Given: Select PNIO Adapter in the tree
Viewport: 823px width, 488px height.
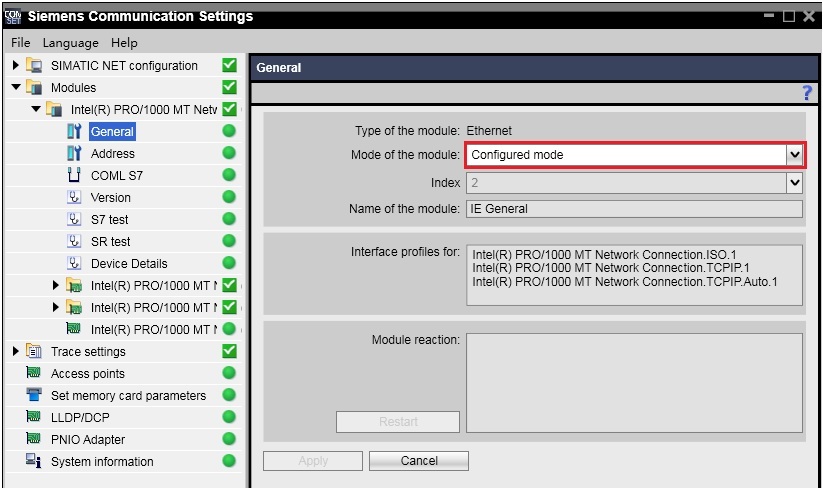Looking at the screenshot, I should [x=88, y=440].
